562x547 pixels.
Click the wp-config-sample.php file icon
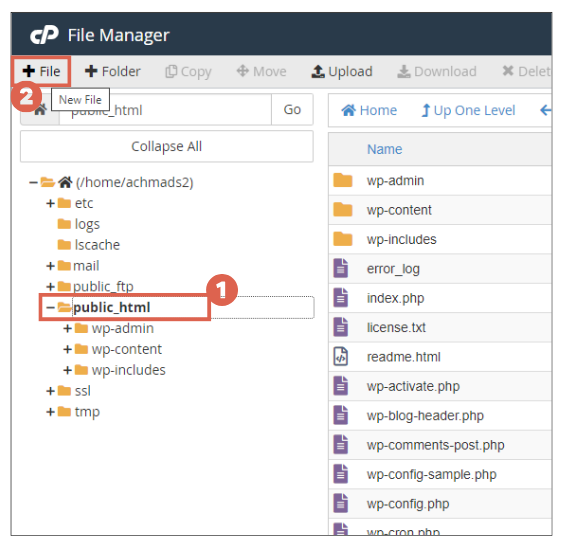[x=340, y=474]
